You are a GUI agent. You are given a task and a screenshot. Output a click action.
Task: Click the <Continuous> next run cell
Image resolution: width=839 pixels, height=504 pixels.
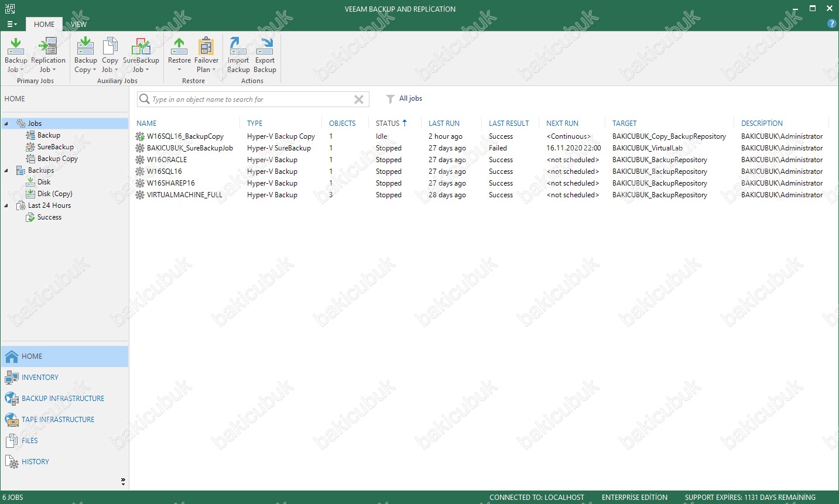tap(569, 136)
